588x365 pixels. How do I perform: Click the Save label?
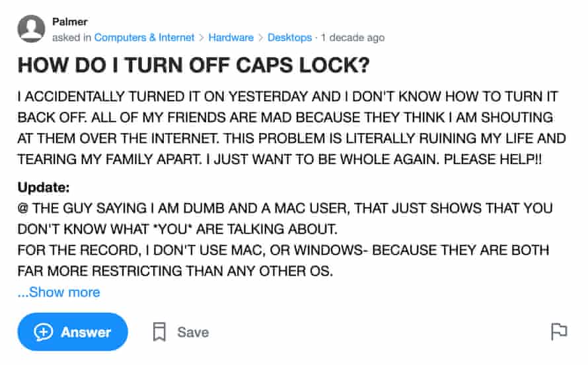coord(193,332)
